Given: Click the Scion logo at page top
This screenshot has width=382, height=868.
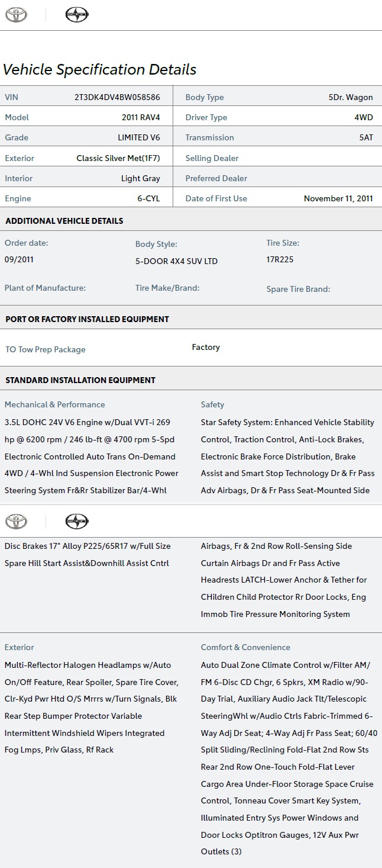Looking at the screenshot, I should coord(76,15).
